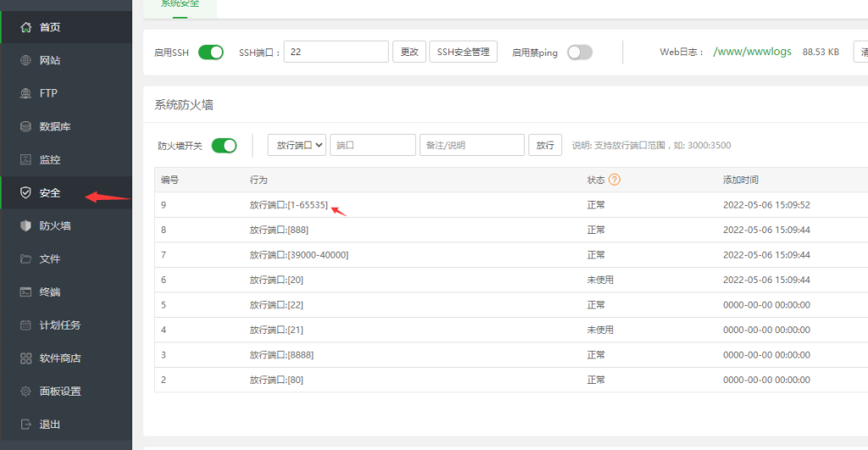The width and height of the screenshot is (868, 450).
Task: Select the rule 放行端口:[8888]
Action: click(x=281, y=355)
